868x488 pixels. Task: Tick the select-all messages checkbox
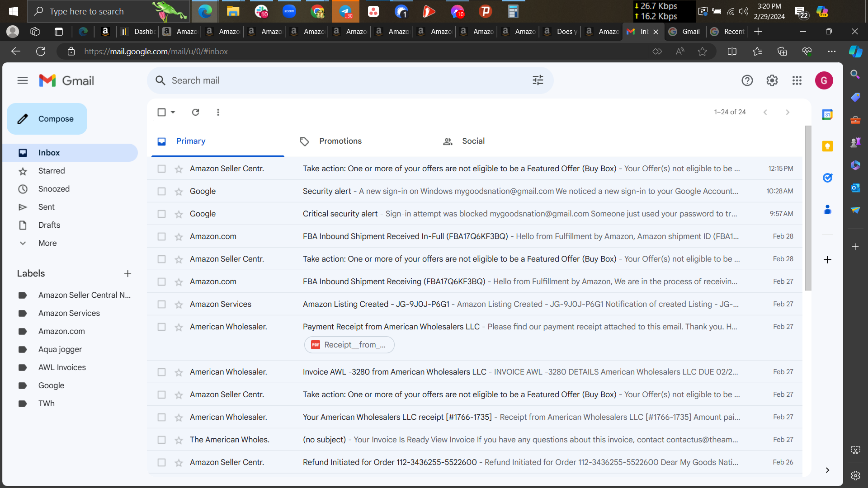tap(161, 112)
